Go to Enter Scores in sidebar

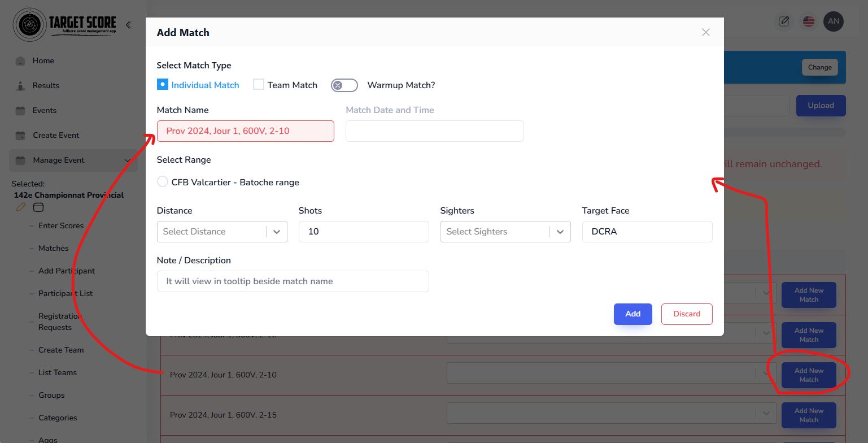coord(61,225)
